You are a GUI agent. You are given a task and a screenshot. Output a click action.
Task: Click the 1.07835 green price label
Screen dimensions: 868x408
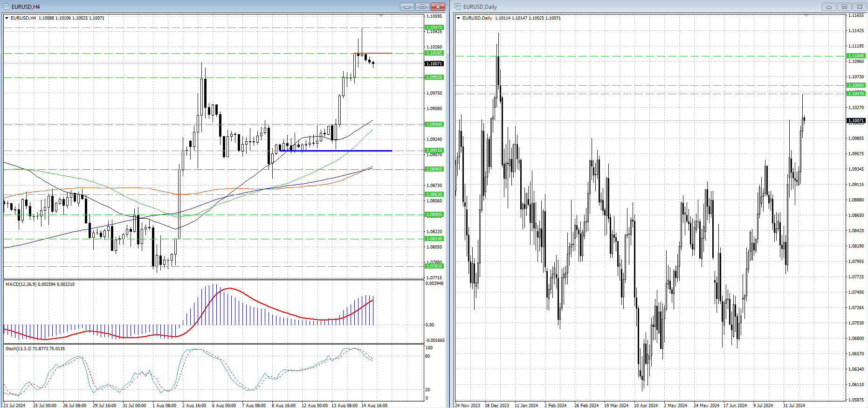pos(434,266)
